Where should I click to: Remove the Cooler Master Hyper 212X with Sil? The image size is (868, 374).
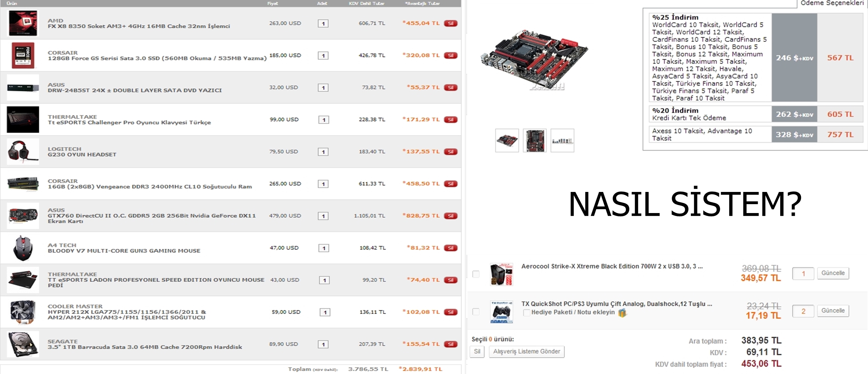(451, 312)
